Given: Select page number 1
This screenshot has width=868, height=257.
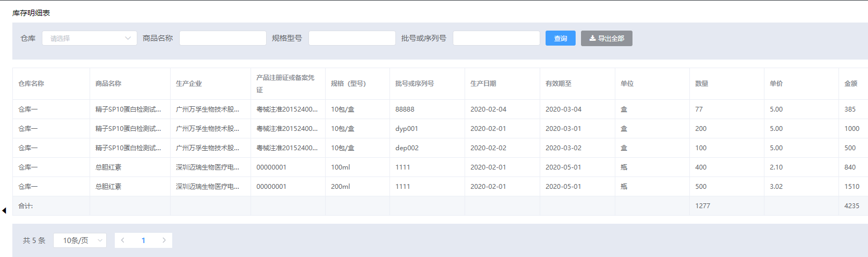Looking at the screenshot, I should point(143,240).
